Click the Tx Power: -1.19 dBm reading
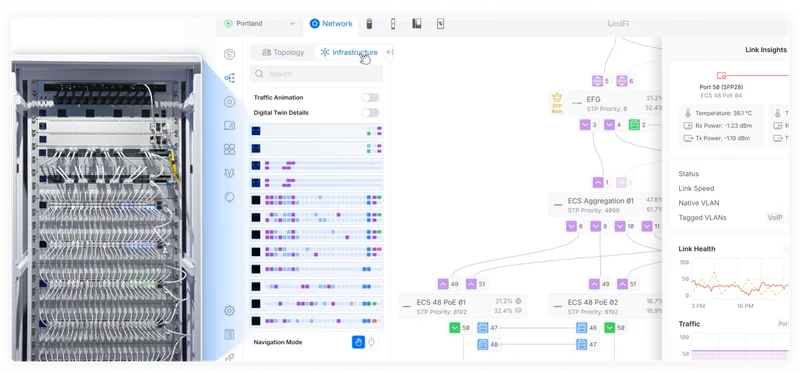The image size is (800, 373). pyautogui.click(x=717, y=138)
